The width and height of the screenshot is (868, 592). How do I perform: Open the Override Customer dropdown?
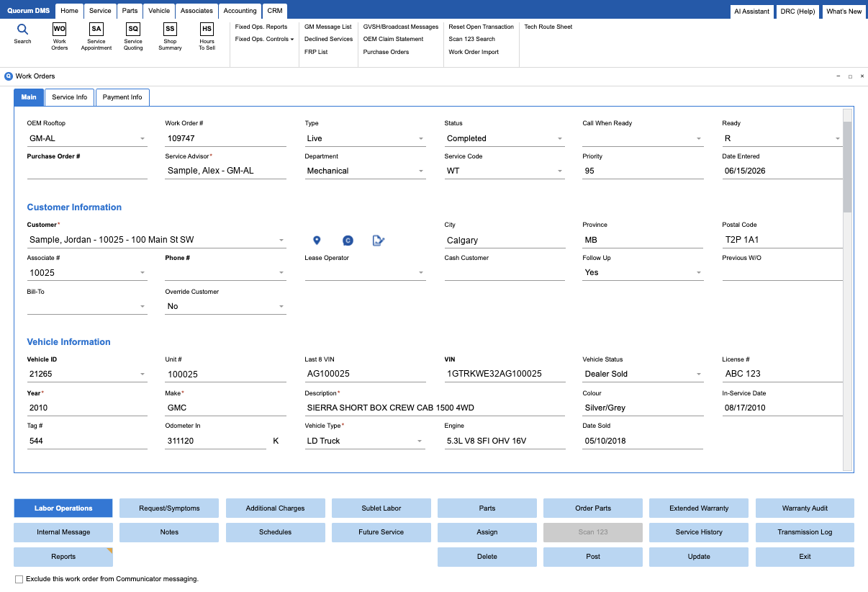(x=281, y=306)
